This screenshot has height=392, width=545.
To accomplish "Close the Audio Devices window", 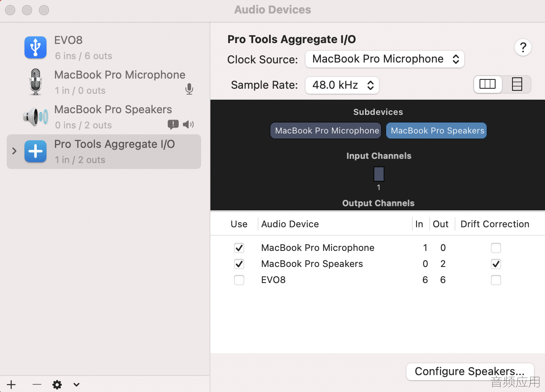I will tap(11, 10).
